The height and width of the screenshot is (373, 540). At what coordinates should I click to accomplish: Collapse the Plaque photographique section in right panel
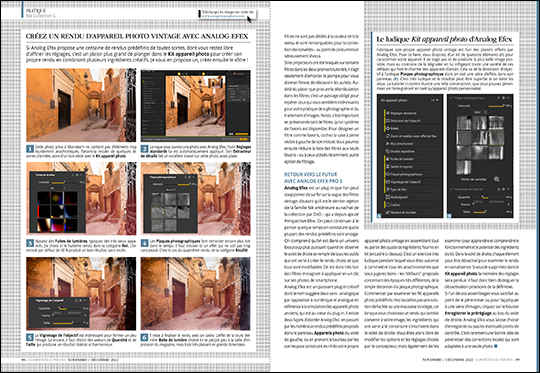509,98
